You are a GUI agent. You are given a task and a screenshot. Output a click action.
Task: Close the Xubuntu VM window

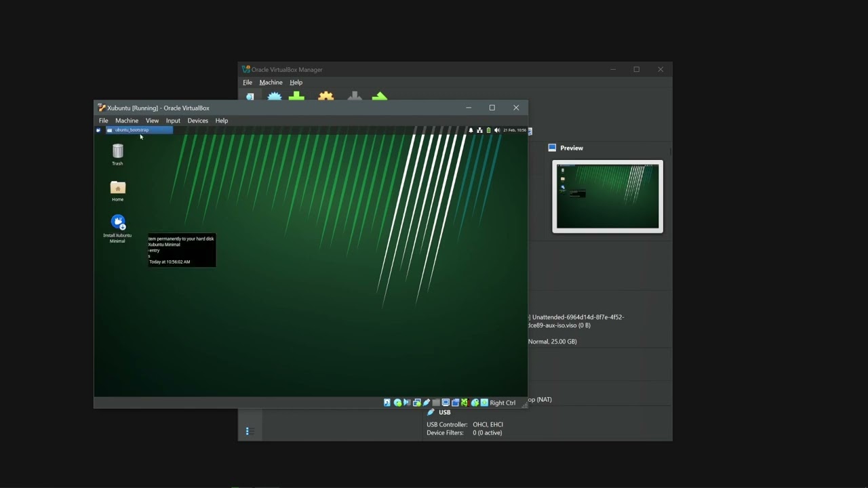tap(516, 108)
